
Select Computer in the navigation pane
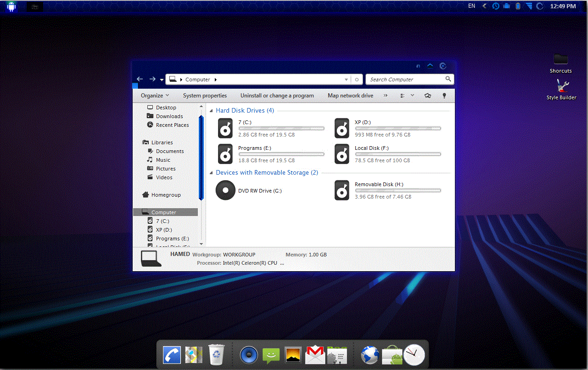(165, 212)
